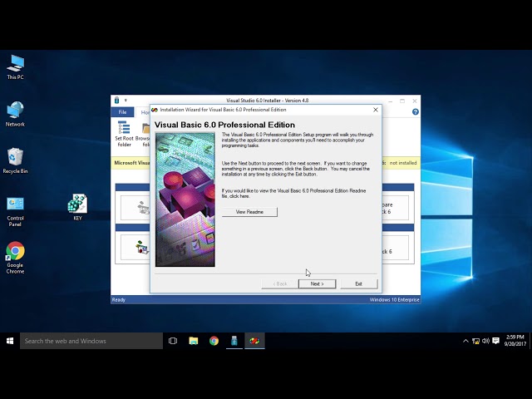Open the Windows Start menu
Image resolution: width=532 pixels, height=399 pixels.
click(10, 341)
